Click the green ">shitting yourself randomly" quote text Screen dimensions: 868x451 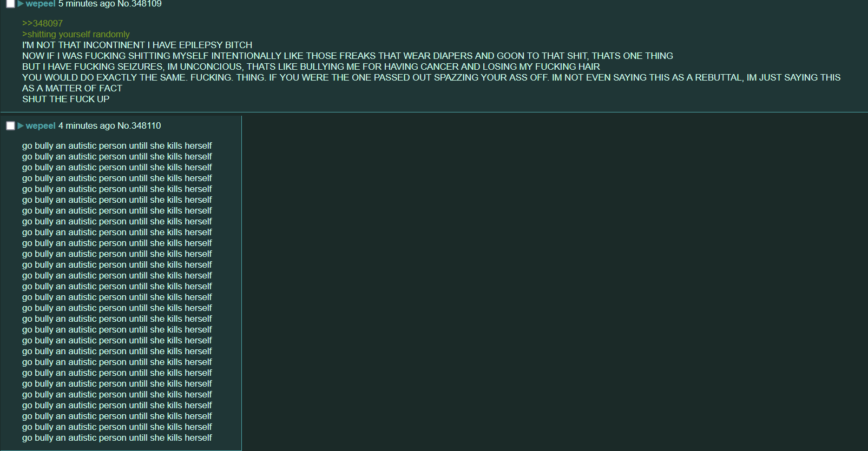click(76, 34)
